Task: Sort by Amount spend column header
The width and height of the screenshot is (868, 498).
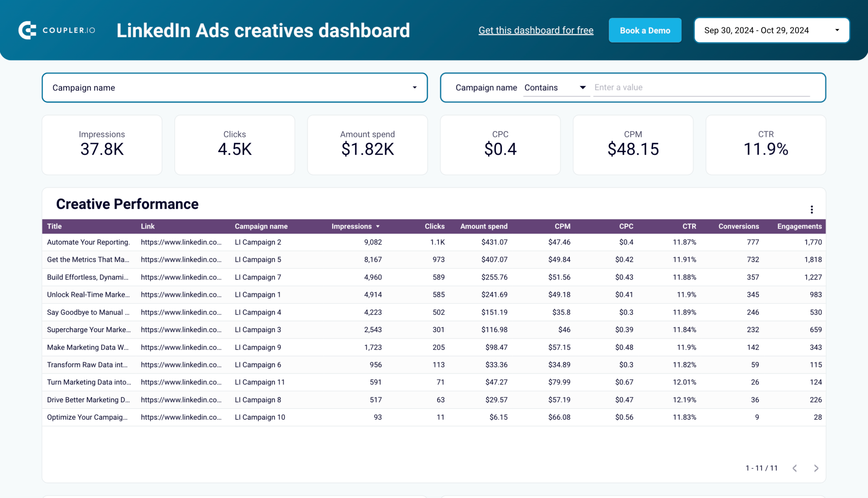Action: (484, 226)
